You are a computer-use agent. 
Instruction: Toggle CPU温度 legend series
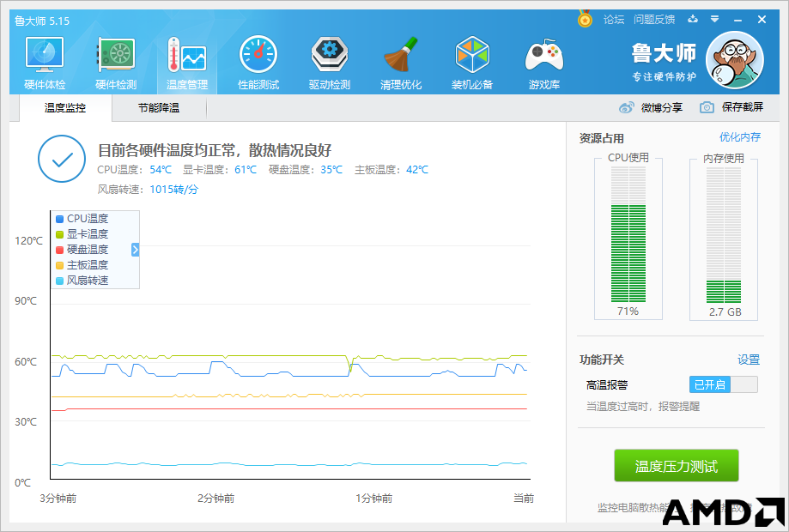click(x=82, y=219)
